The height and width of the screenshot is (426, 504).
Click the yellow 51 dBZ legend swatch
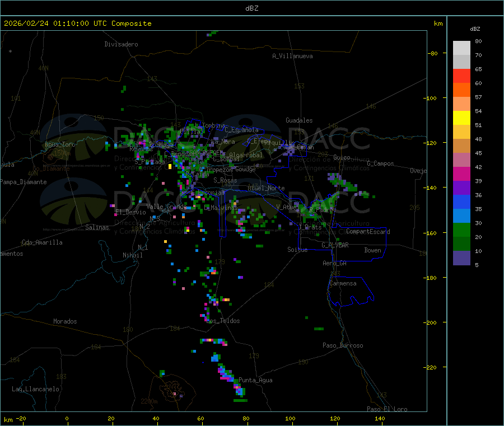(461, 118)
